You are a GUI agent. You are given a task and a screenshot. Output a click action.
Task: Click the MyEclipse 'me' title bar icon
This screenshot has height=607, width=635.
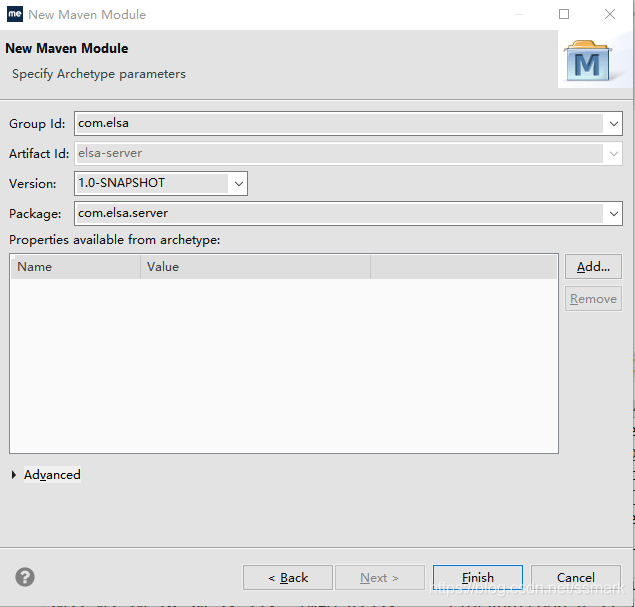(15, 14)
